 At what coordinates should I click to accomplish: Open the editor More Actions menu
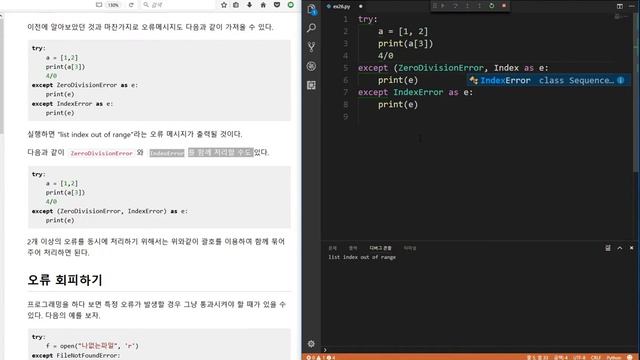(x=631, y=6)
